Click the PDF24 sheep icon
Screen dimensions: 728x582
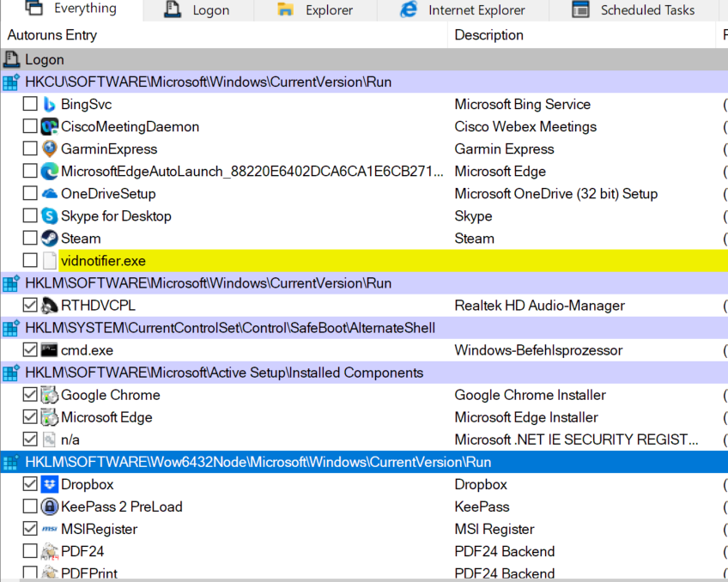click(49, 551)
